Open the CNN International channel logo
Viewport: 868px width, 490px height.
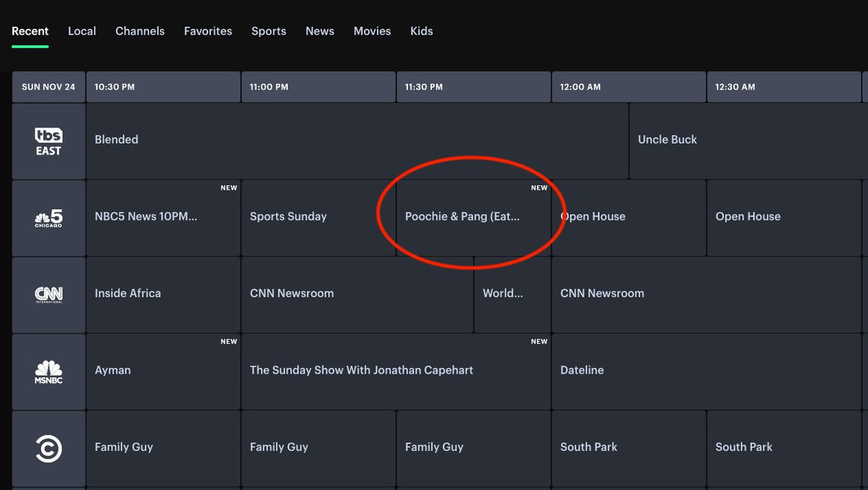click(x=48, y=295)
